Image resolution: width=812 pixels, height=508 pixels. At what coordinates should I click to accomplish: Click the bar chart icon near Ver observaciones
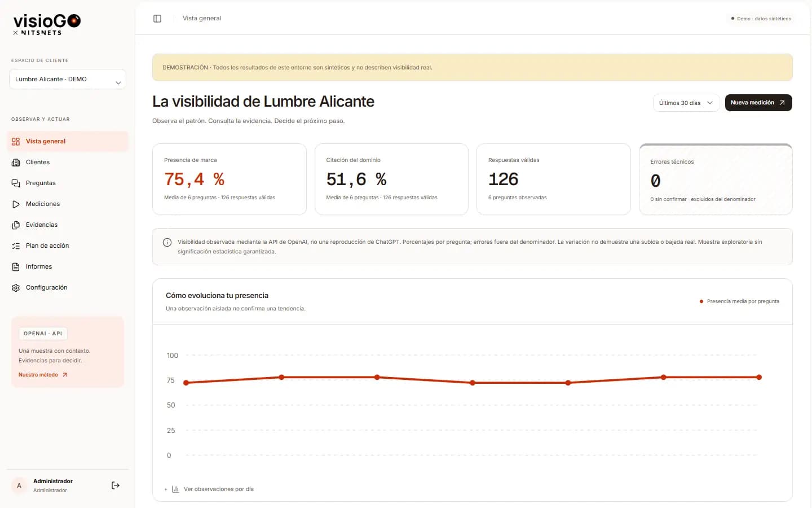(x=175, y=489)
